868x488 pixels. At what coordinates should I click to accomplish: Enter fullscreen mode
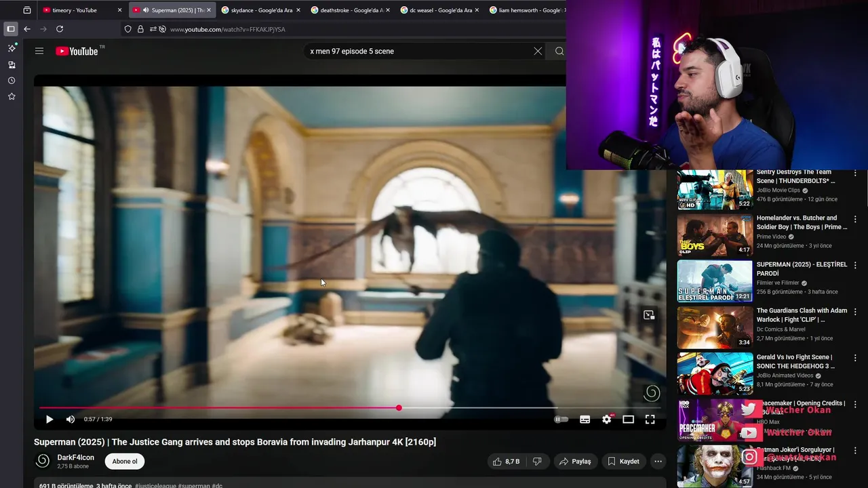650,420
